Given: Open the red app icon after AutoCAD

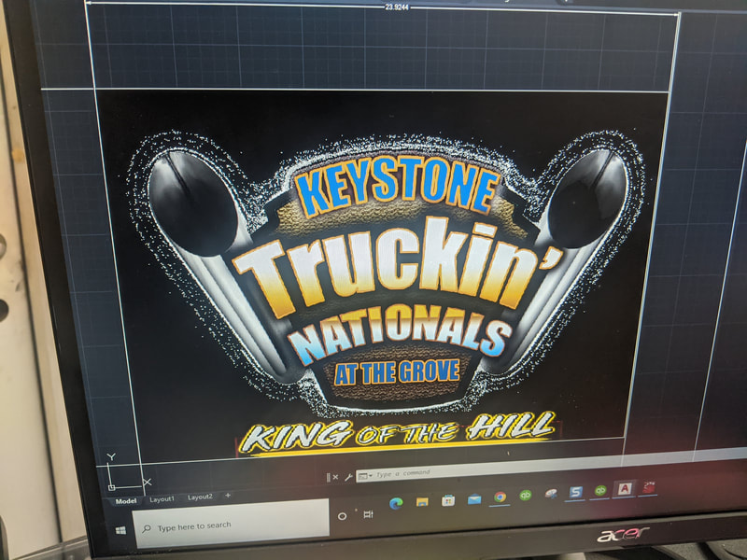Looking at the screenshot, I should point(649,487).
